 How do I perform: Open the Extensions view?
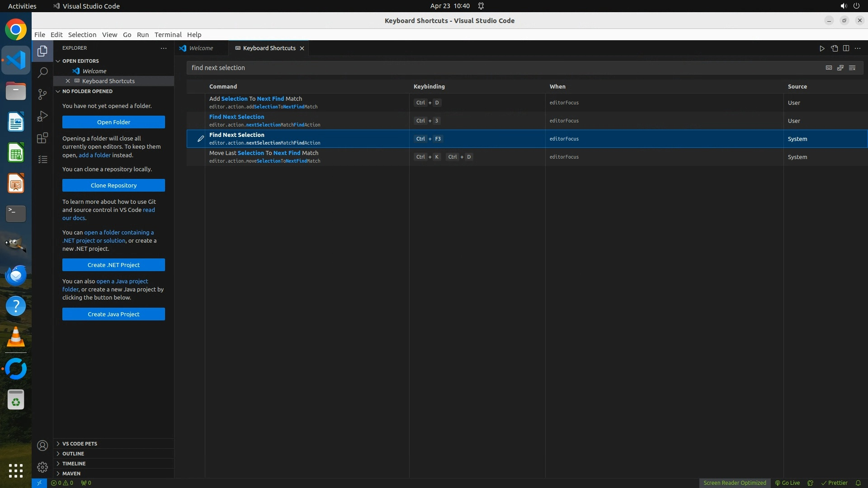[42, 138]
